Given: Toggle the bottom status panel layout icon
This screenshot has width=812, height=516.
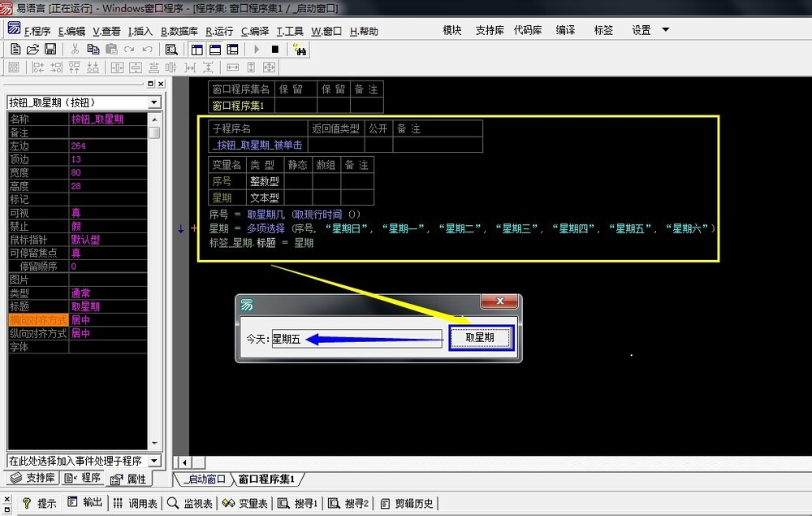Looking at the screenshot, I should click(215, 50).
